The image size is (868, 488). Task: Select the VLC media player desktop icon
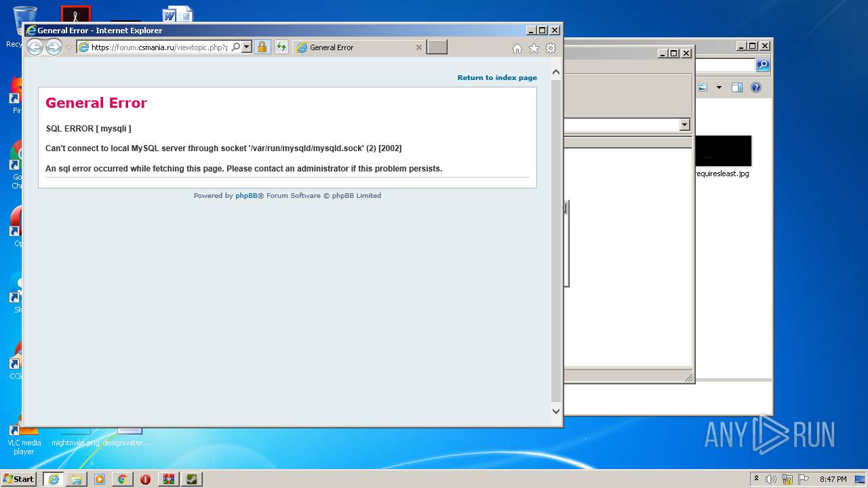[x=24, y=439]
